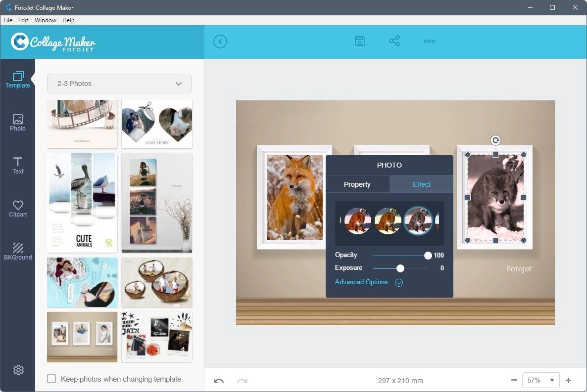Click the top-center resize handle of selected photo
The width and height of the screenshot is (587, 392).
pos(495,155)
